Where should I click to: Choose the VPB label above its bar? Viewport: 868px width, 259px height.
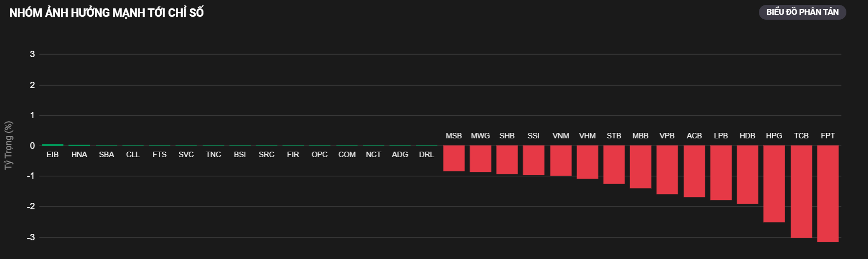click(667, 136)
